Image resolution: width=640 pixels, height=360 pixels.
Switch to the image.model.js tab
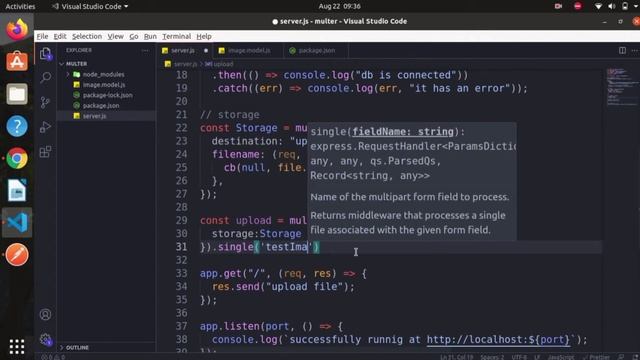tap(249, 51)
